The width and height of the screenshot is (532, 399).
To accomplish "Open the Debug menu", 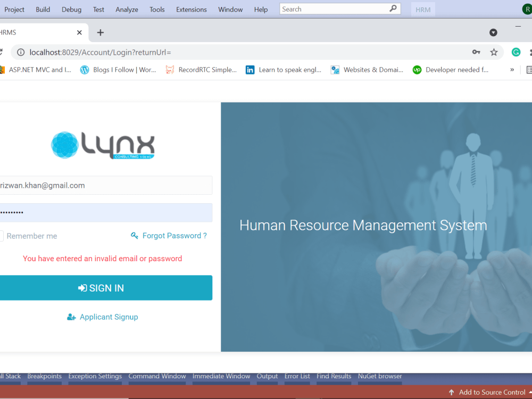I will tap(71, 10).
